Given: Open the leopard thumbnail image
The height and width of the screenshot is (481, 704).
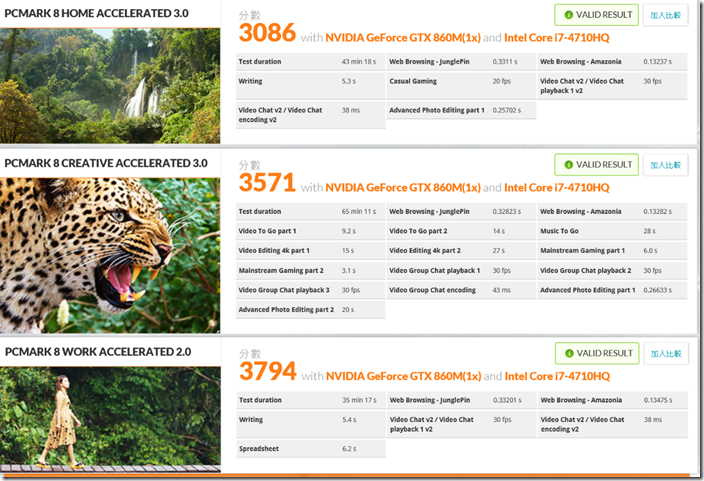Looking at the screenshot, I should pos(110,256).
